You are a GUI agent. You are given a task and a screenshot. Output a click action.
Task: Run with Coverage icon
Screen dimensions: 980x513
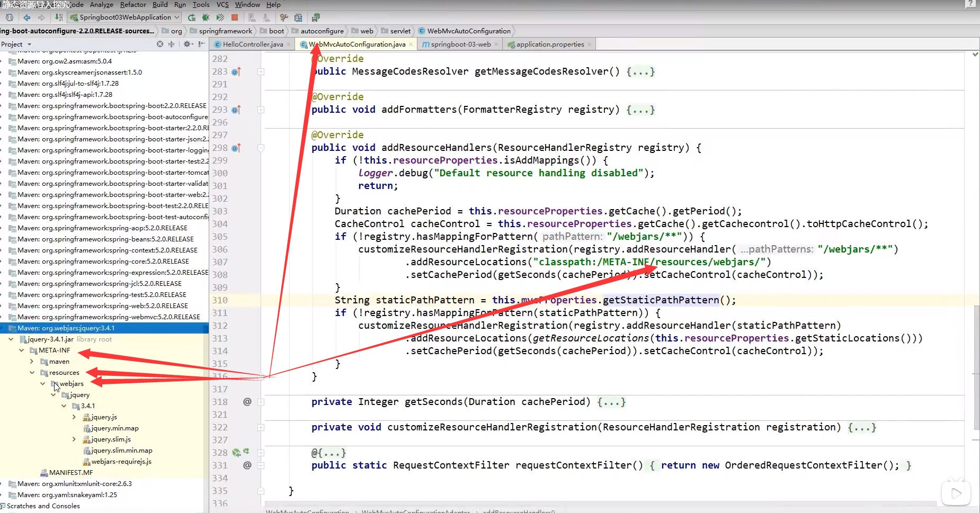coord(220,17)
